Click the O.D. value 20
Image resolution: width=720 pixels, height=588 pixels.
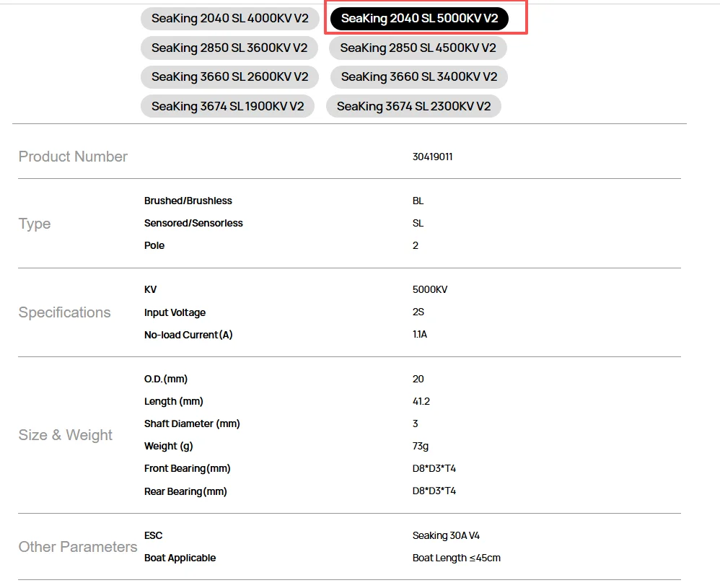tap(418, 379)
